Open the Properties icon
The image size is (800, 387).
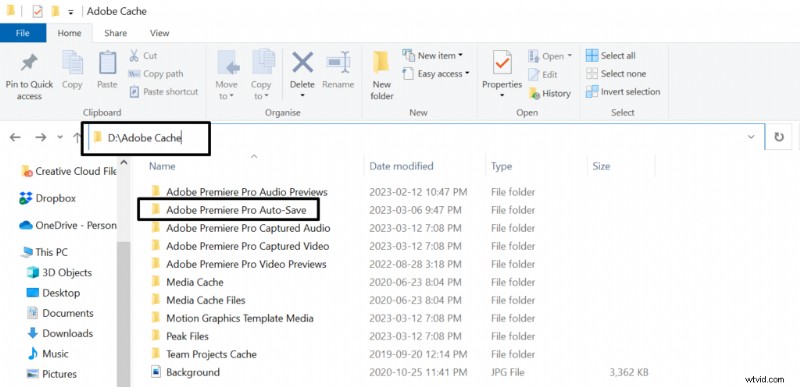(502, 62)
